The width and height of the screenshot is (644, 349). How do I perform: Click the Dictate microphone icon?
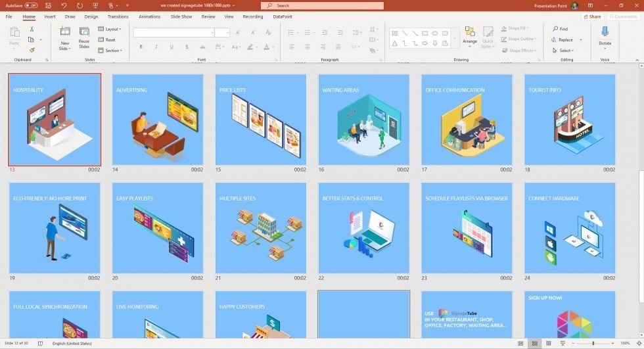605,32
